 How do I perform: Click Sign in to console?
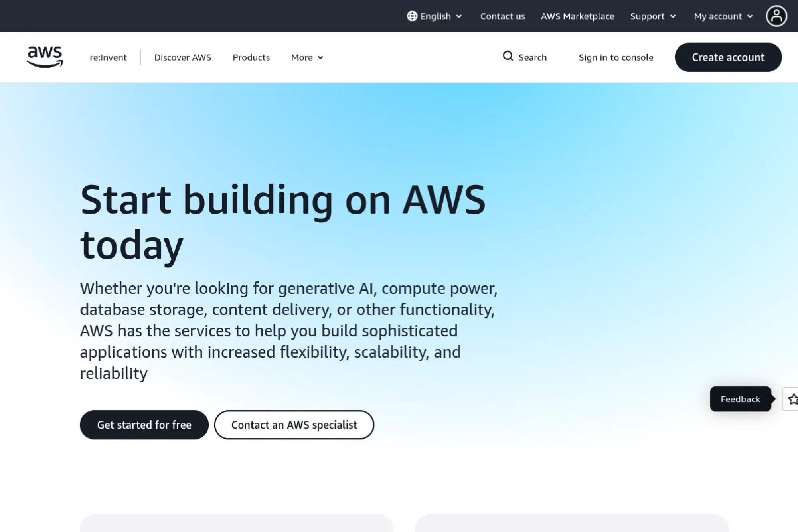point(616,57)
